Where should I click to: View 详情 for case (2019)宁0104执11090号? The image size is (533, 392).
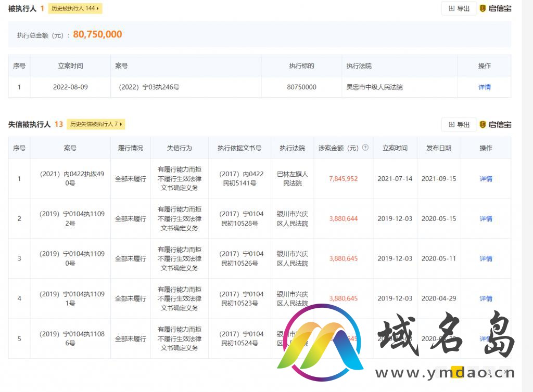tap(486, 259)
